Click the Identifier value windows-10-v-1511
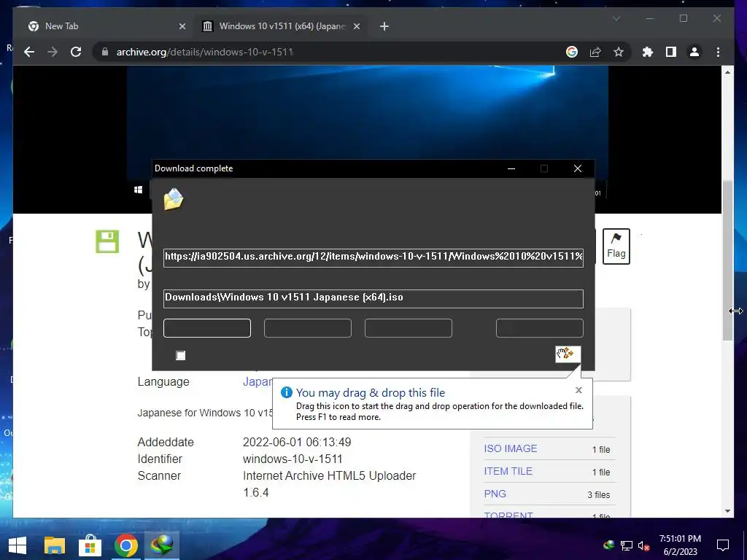This screenshot has height=560, width=747. point(293,459)
